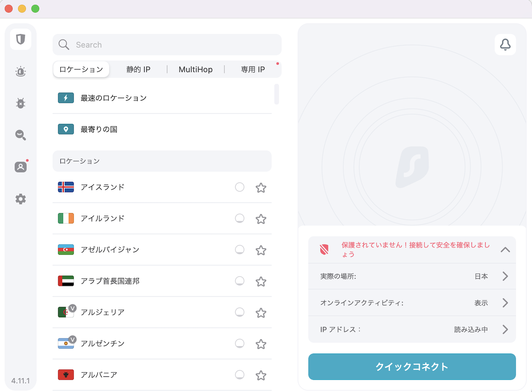Viewport: 532px width, 392px height.
Task: Click the Search input field
Action: point(167,44)
